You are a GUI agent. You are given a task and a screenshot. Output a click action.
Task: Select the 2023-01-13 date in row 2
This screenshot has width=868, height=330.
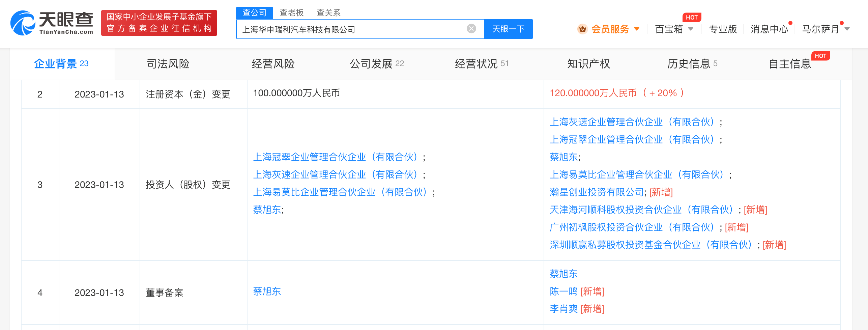point(99,94)
